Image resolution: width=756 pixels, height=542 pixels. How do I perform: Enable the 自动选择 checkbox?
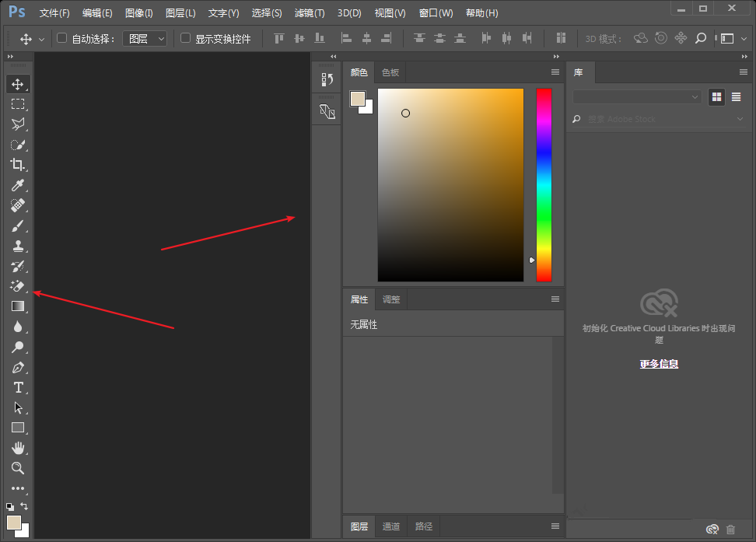(x=63, y=38)
